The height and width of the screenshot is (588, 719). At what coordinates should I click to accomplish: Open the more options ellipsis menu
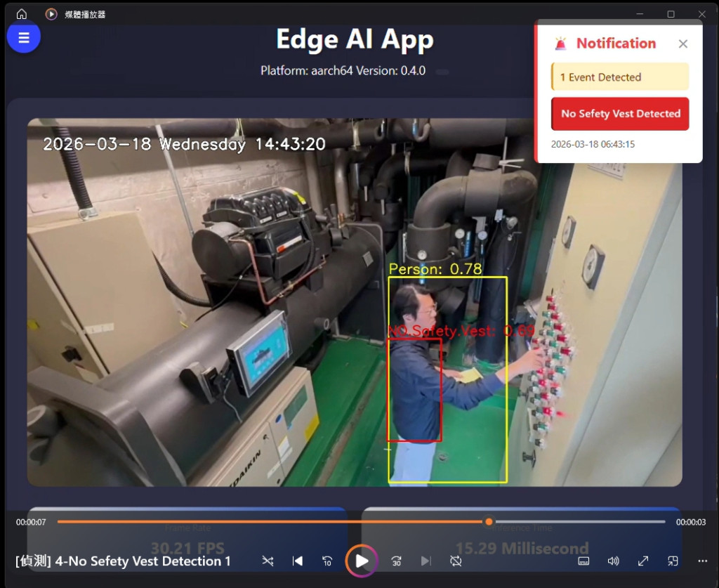pos(702,561)
